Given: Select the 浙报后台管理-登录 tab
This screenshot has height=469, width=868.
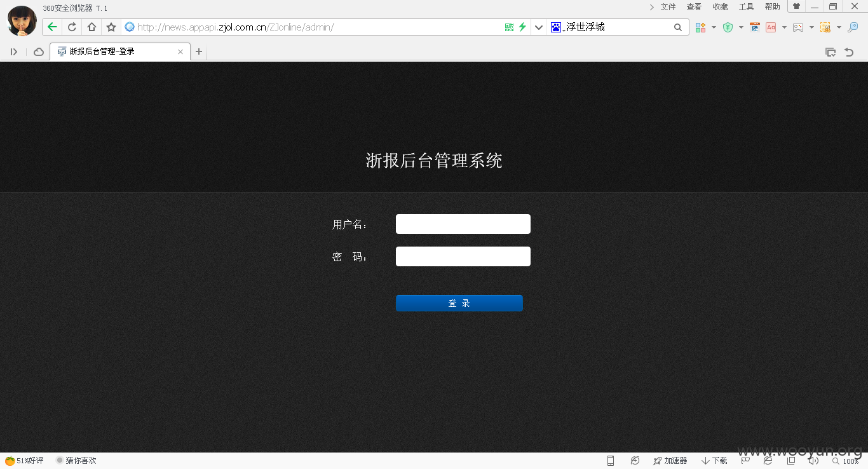Looking at the screenshot, I should click(x=119, y=51).
